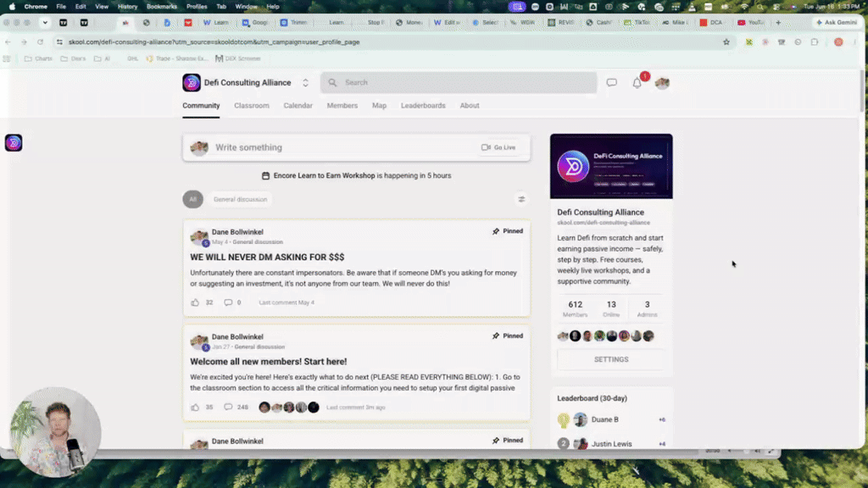This screenshot has height=488, width=868.
Task: Open the chat messages icon
Action: point(611,82)
